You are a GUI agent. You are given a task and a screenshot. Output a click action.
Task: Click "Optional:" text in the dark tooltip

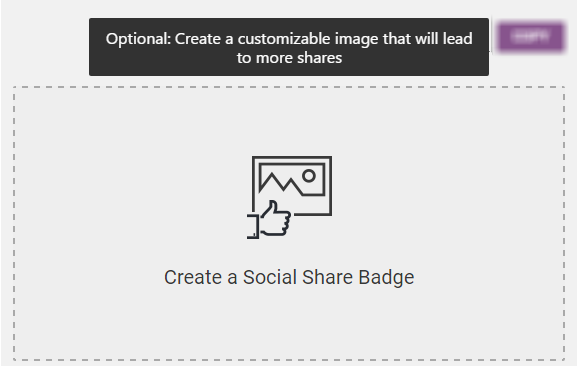click(139, 39)
